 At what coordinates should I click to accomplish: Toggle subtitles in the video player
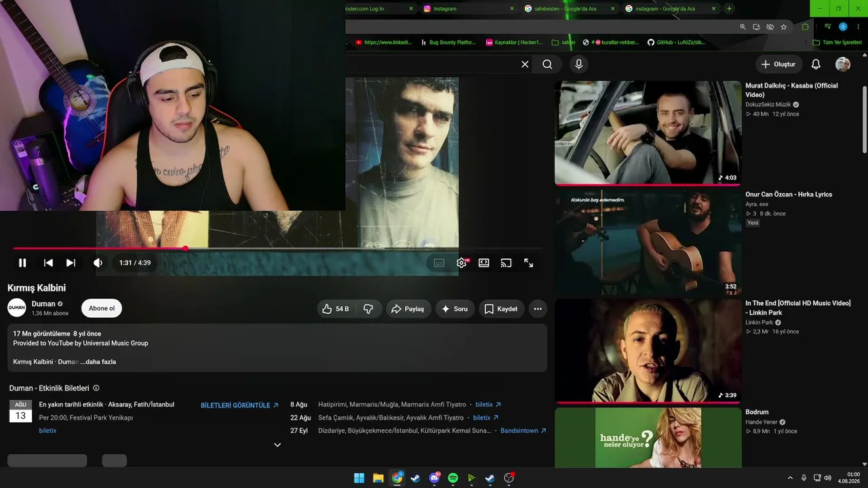point(439,263)
